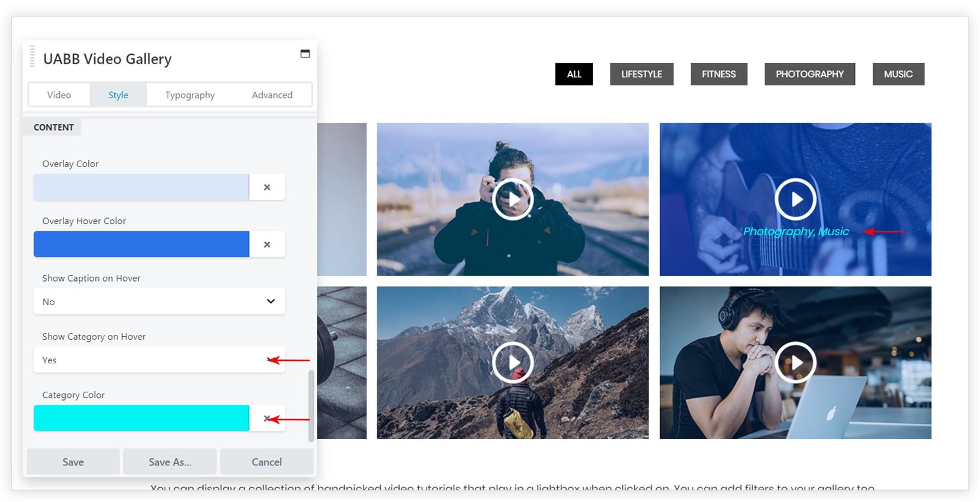Go to the Advanced tab
Screen dimensions: 980x502
pyautogui.click(x=272, y=95)
